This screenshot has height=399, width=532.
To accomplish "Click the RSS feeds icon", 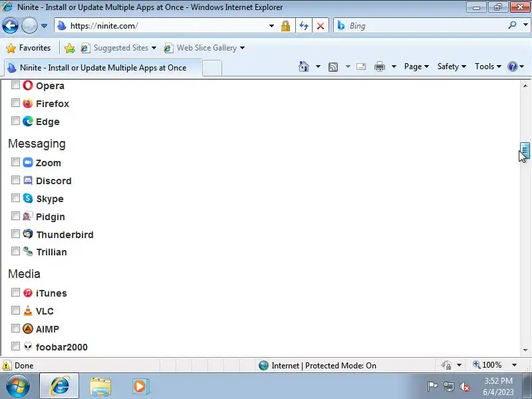I will coord(333,67).
